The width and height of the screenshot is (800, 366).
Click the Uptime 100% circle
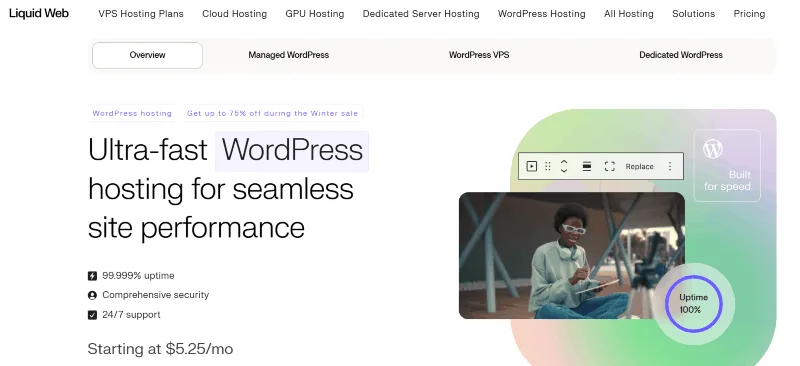click(693, 304)
